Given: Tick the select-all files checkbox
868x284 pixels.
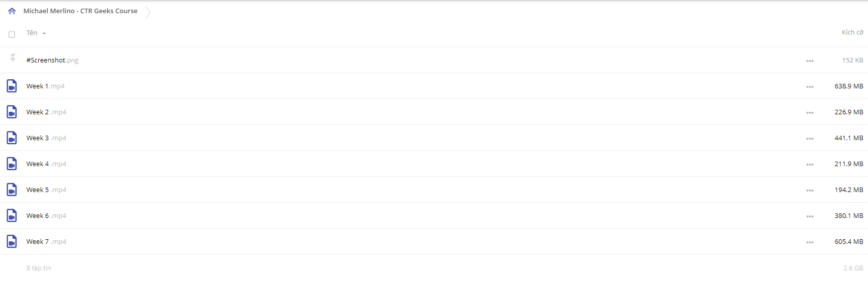Looking at the screenshot, I should click(12, 35).
